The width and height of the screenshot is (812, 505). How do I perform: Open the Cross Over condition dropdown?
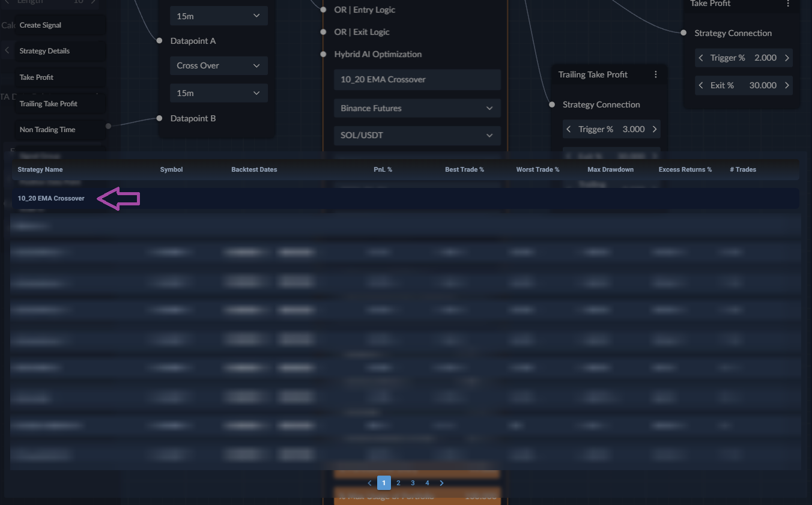(219, 65)
